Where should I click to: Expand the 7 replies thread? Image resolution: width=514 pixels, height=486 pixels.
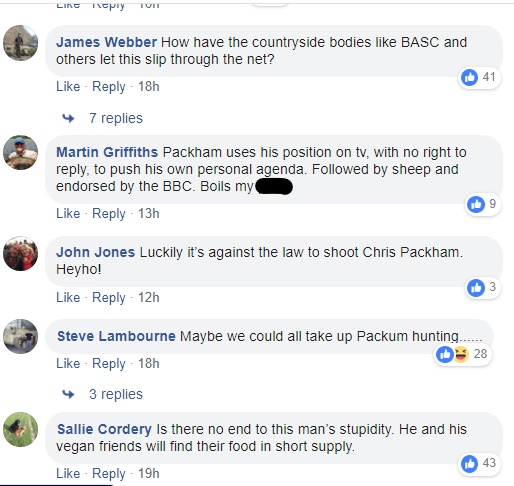pyautogui.click(x=116, y=118)
